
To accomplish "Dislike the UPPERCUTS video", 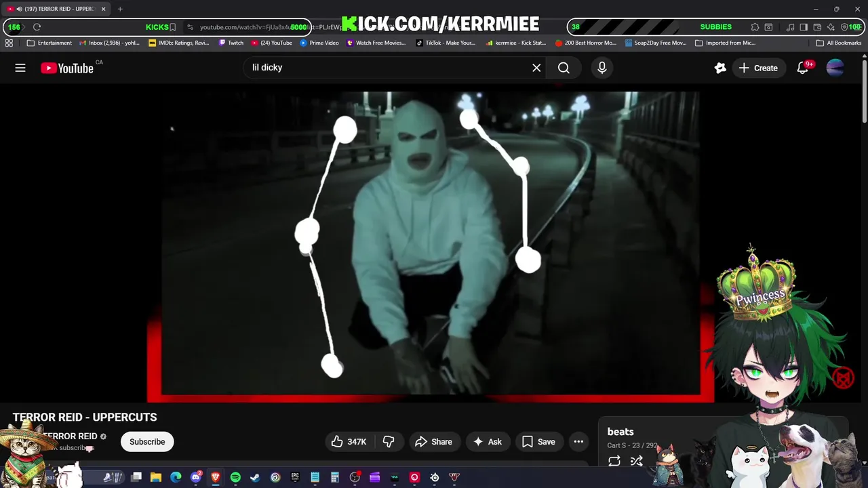I will [x=389, y=442].
